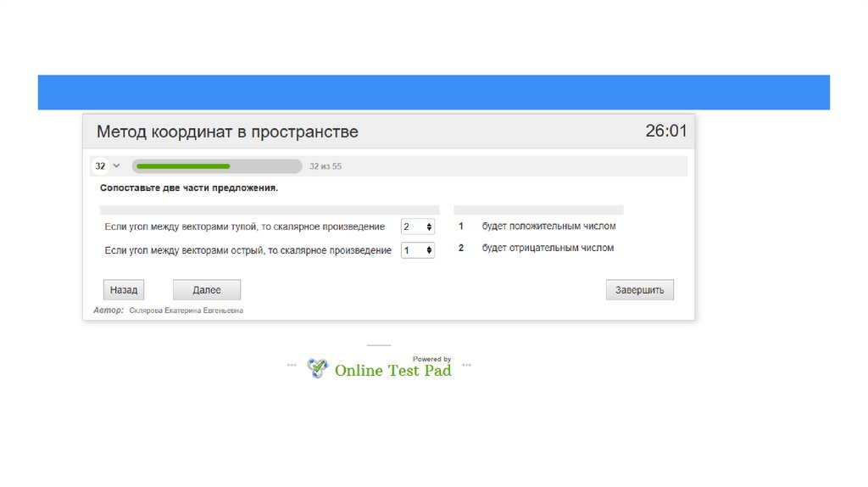Select the question number 32 badge
The height and width of the screenshot is (487, 868).
coord(100,166)
